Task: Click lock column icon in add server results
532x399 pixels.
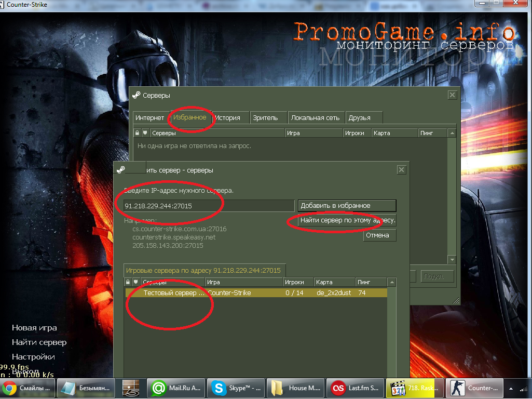Action: (x=128, y=282)
